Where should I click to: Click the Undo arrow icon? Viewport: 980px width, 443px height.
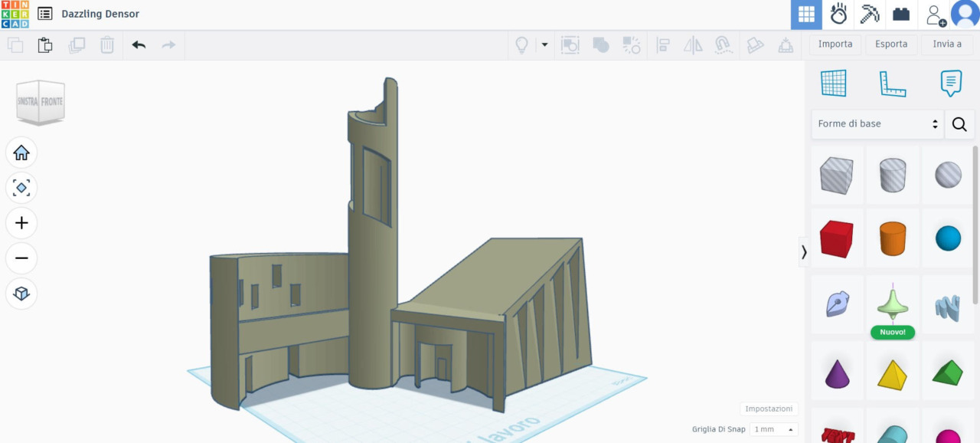139,45
